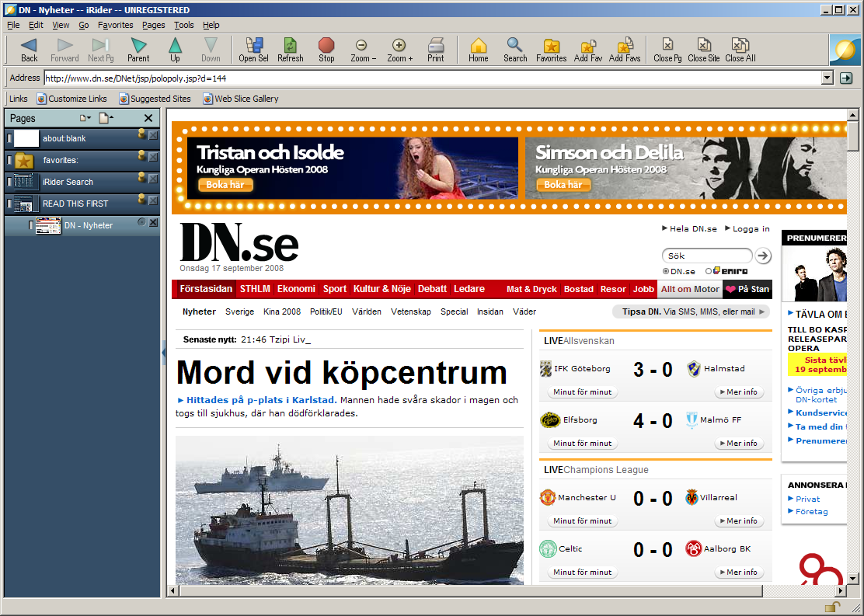Go to Parent page icon

click(x=138, y=45)
